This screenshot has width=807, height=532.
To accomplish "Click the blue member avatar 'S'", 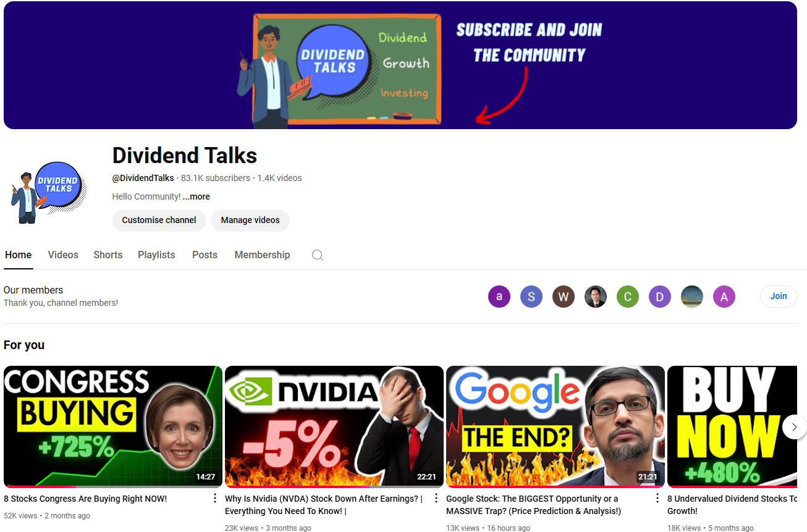I will tap(531, 297).
